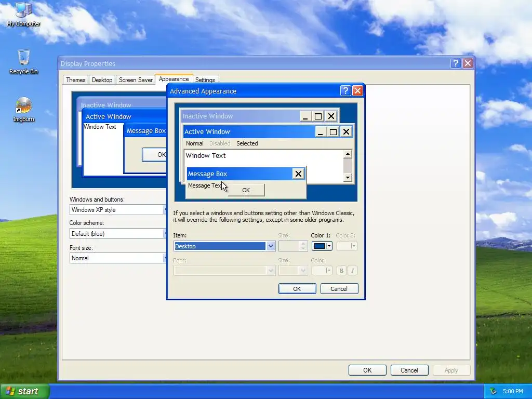Screen dimensions: 532x399
Task: Click the Normal menu item in preview
Action: click(194, 143)
